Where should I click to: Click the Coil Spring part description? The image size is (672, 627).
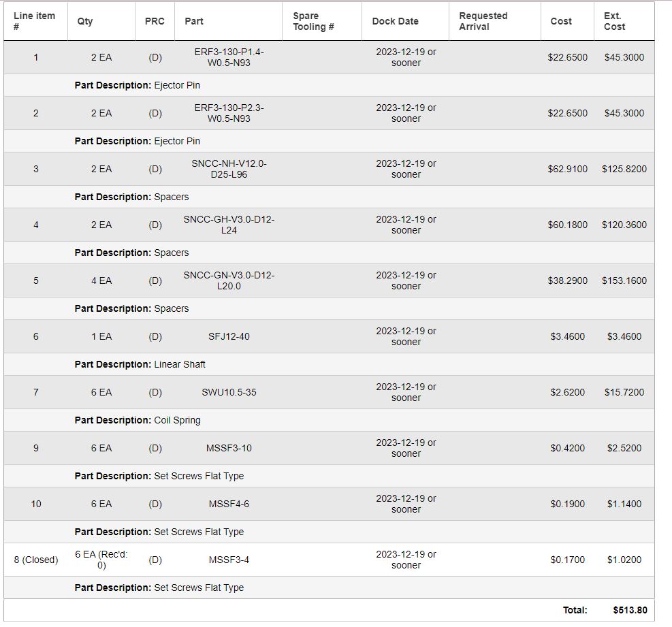[x=177, y=420]
